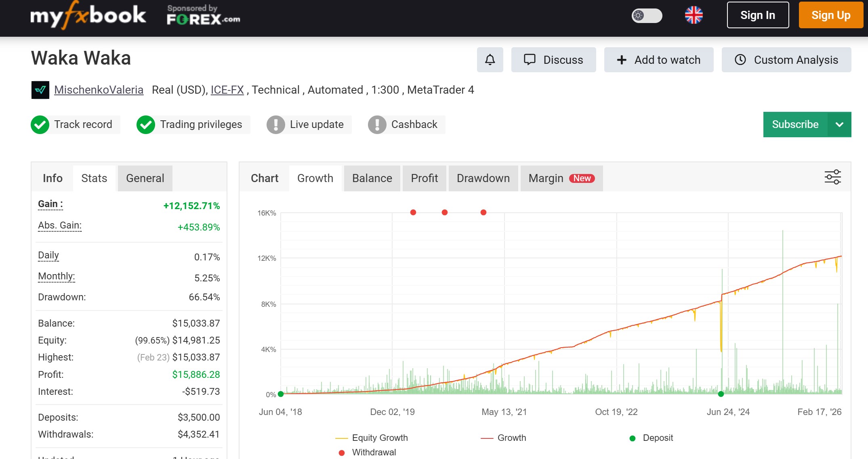The width and height of the screenshot is (868, 459).
Task: Switch to the Drawdown chart tab
Action: click(483, 178)
